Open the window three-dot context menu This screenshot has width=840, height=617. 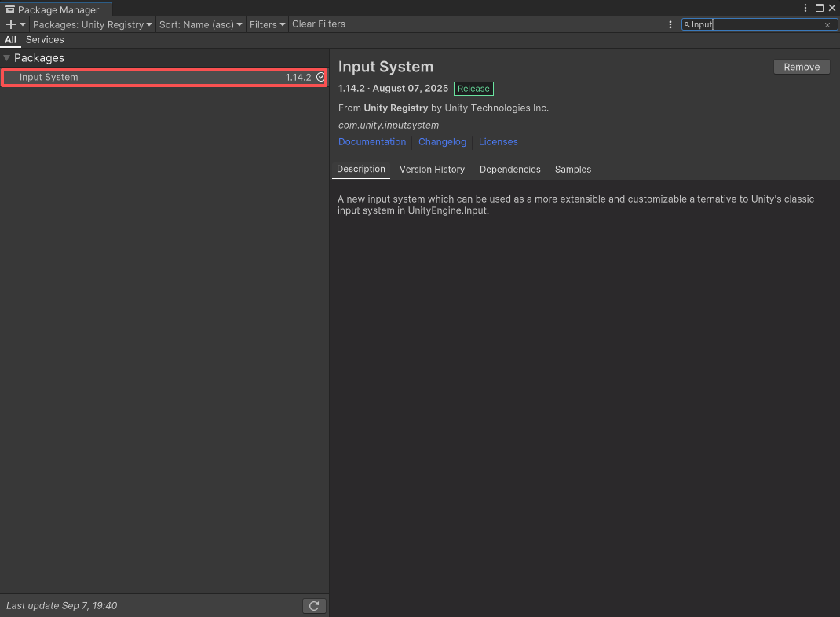click(805, 8)
